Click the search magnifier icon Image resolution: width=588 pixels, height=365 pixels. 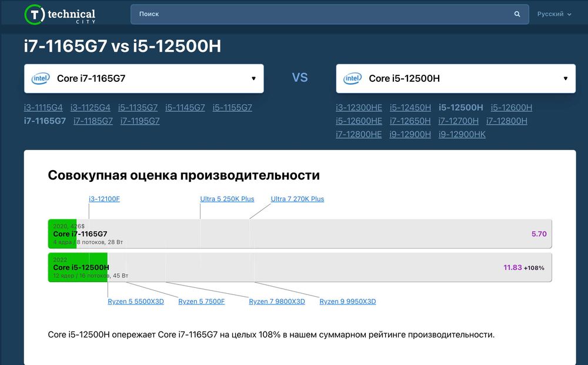(517, 14)
